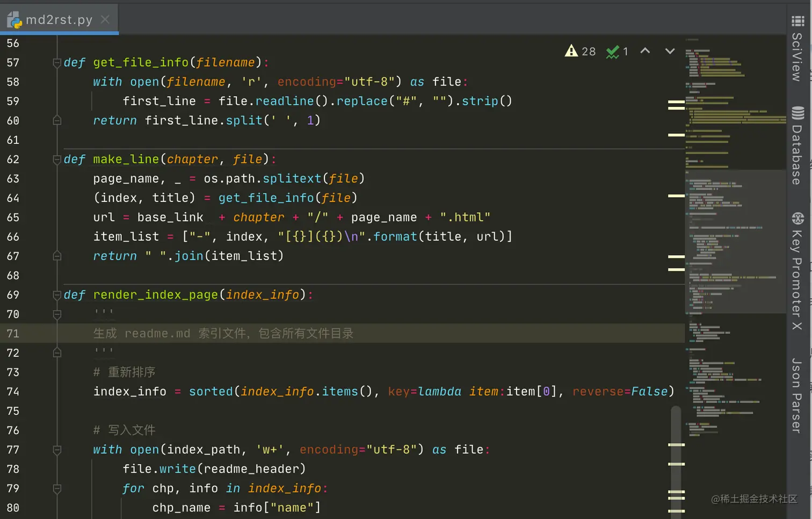The height and width of the screenshot is (519, 812).
Task: Collapse the render_index_page function fold
Action: (57, 295)
